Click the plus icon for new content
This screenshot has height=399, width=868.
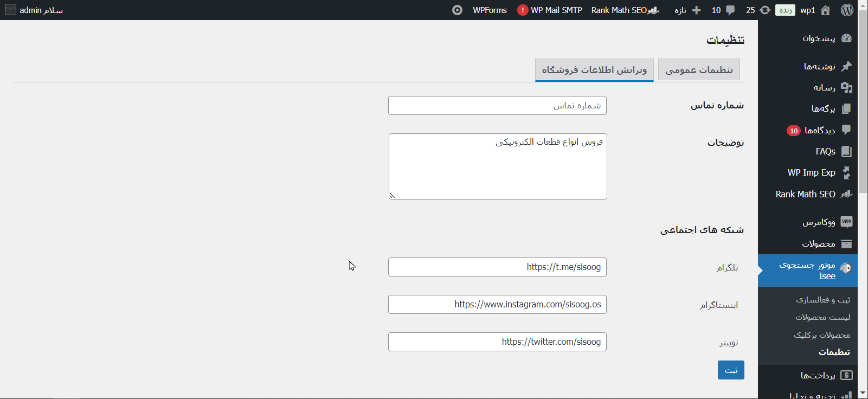point(697,10)
